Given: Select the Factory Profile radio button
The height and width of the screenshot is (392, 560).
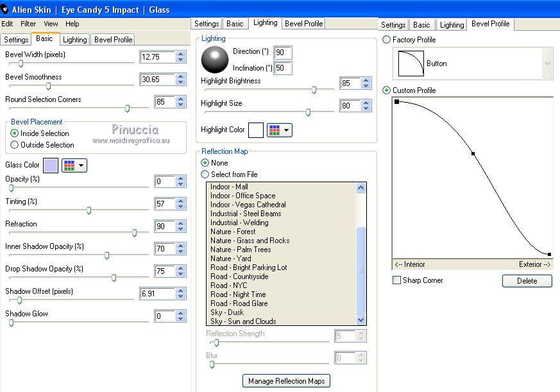Looking at the screenshot, I should (x=386, y=40).
